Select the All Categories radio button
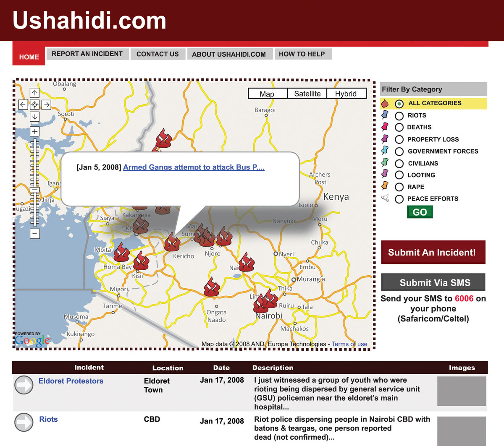504x446 pixels. pos(399,103)
